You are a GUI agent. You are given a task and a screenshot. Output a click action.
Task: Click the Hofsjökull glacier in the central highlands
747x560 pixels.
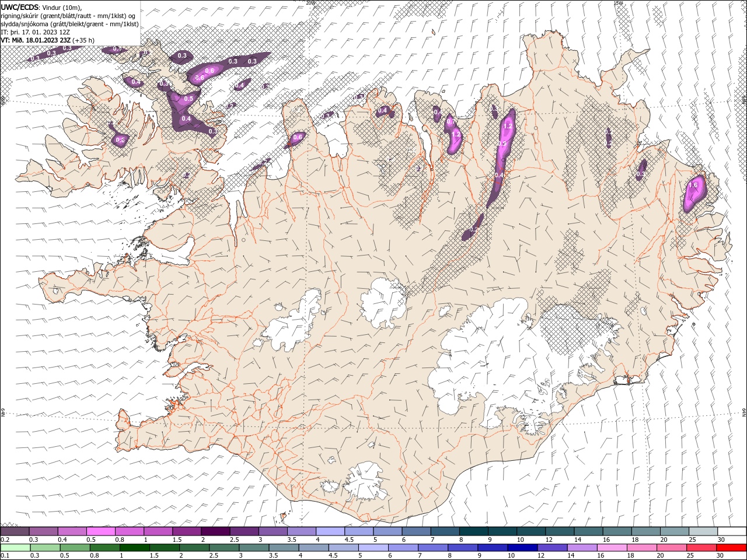pos(383,302)
